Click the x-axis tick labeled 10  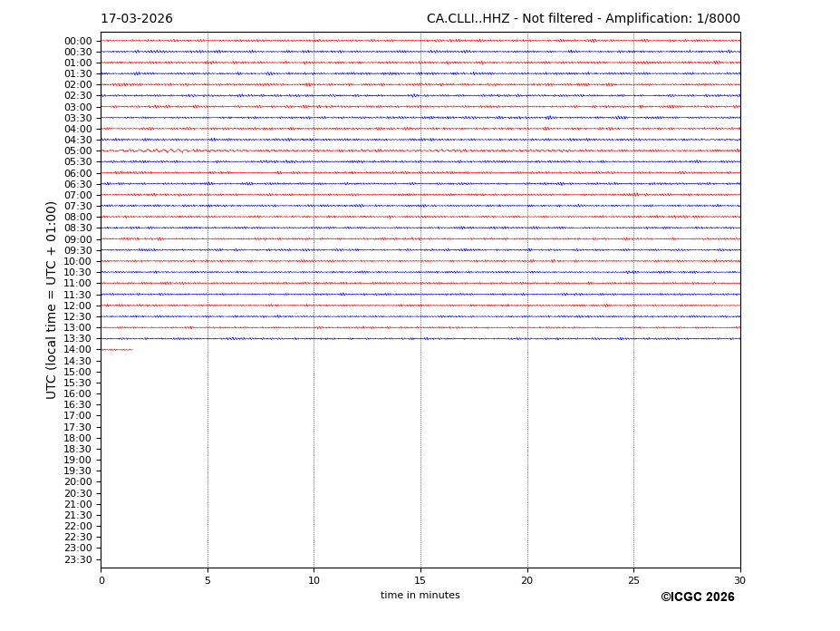pos(314,580)
